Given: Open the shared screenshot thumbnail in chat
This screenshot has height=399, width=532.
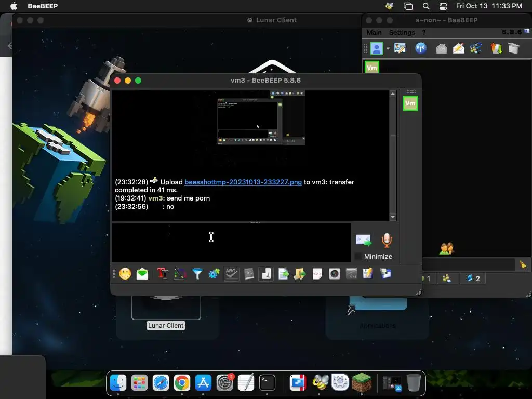Looking at the screenshot, I should click(x=261, y=117).
